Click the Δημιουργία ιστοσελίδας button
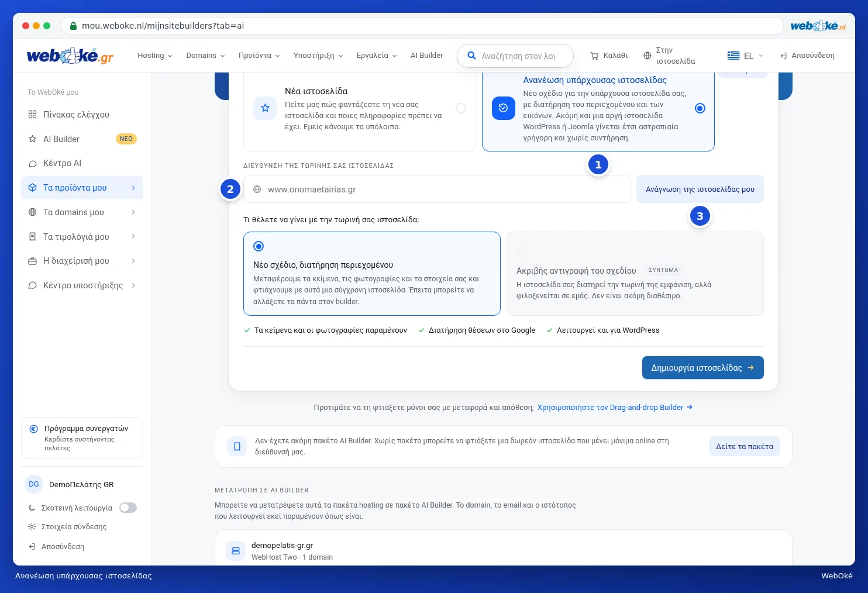The width and height of the screenshot is (868, 593). 703,368
